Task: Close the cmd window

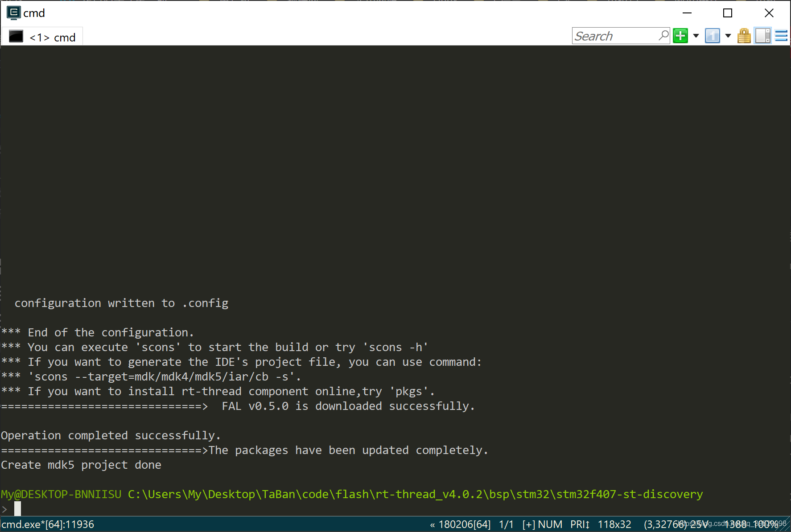Action: point(769,13)
